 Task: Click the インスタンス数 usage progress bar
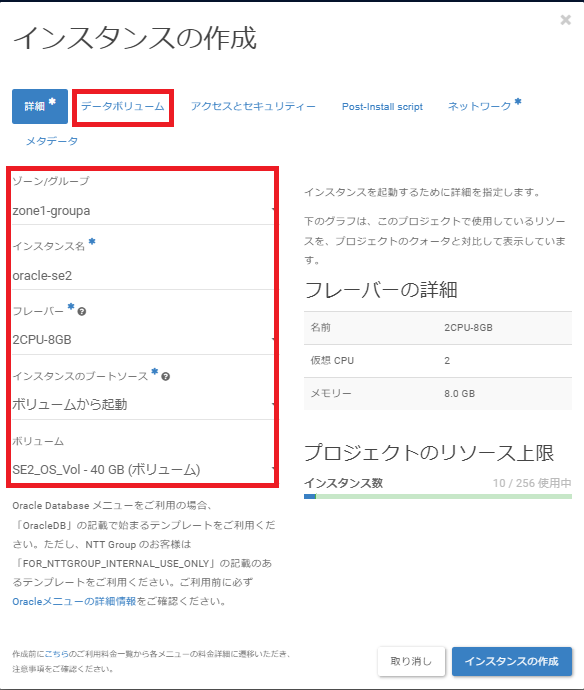(x=438, y=496)
